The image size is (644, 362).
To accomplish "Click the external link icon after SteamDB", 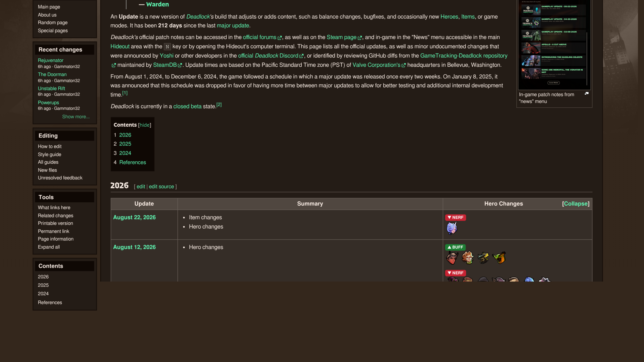I will tap(180, 65).
